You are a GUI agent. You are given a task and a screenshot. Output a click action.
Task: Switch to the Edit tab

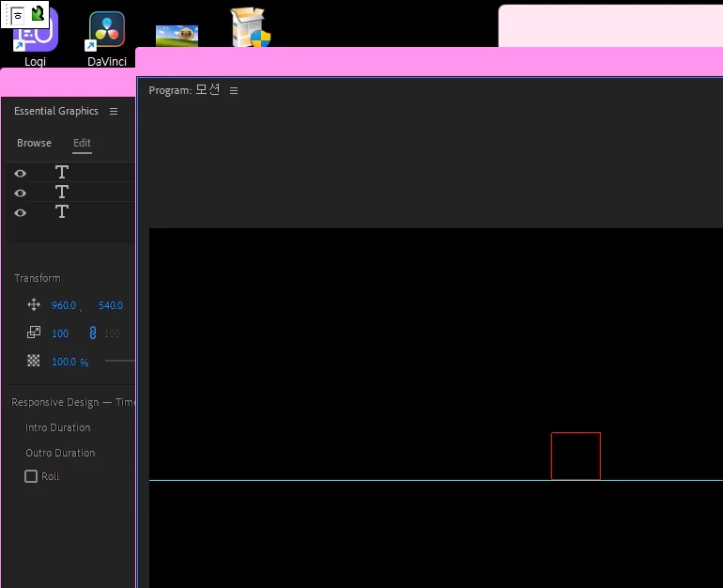point(82,143)
